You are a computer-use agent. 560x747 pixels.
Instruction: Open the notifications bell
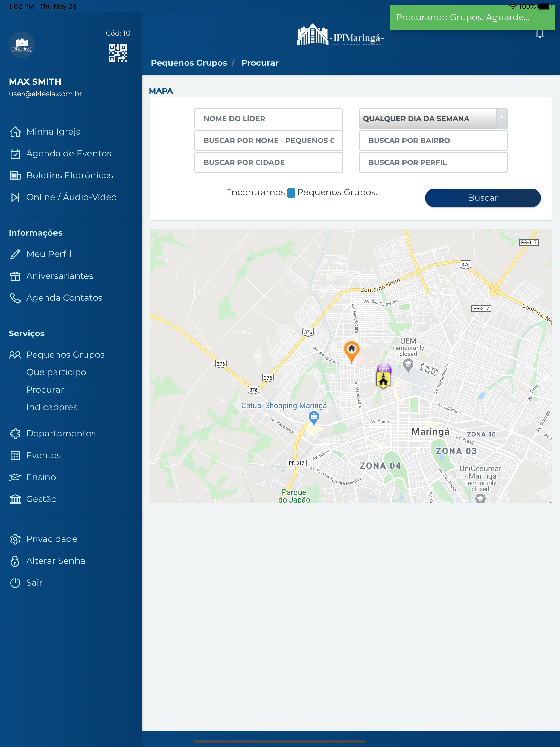click(540, 34)
